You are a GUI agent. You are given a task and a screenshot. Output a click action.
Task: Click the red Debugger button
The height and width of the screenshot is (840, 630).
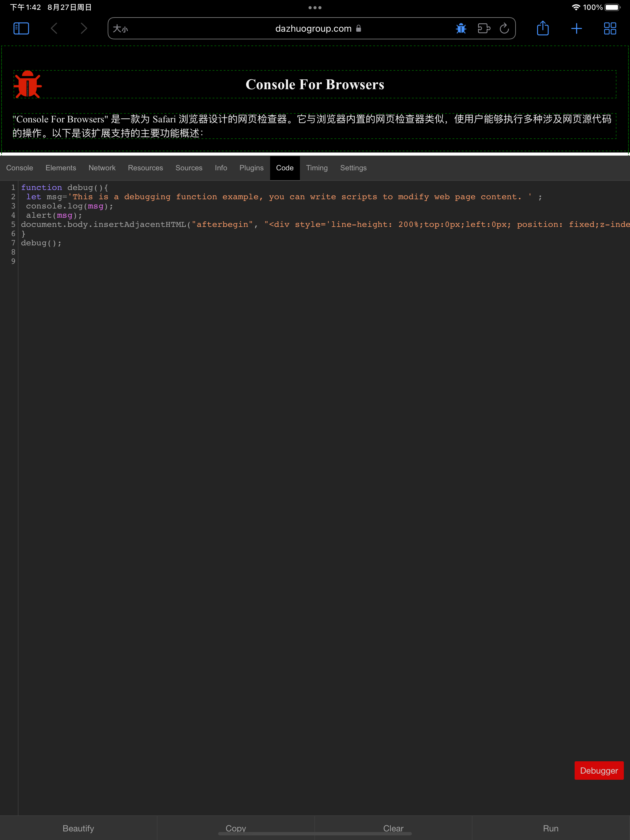coord(599,771)
